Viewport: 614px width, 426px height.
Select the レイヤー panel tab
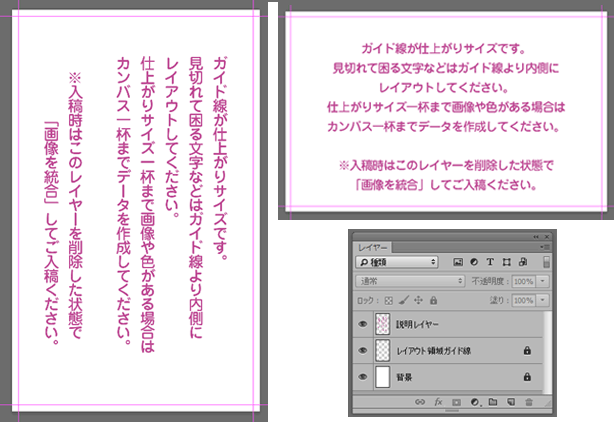pyautogui.click(x=370, y=245)
